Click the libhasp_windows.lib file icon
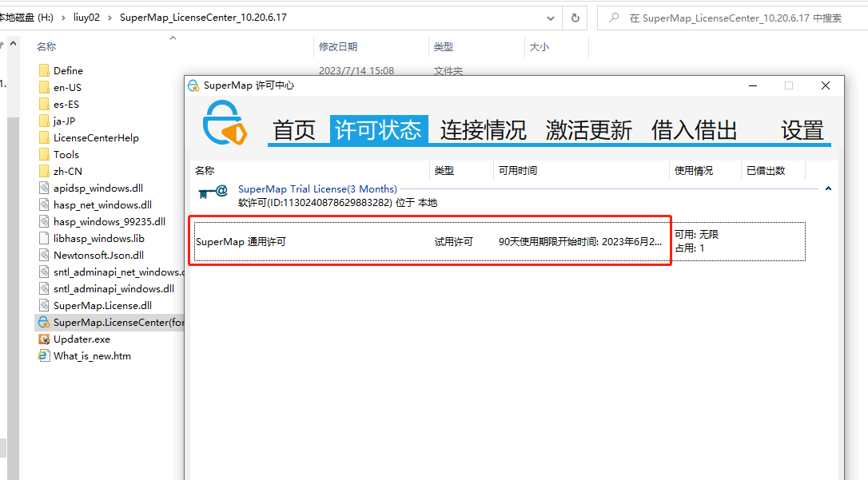Image resolution: width=868 pixels, height=480 pixels. click(44, 238)
